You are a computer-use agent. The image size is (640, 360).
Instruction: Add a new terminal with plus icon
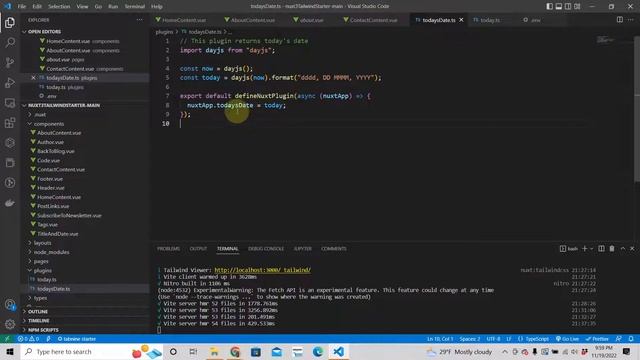click(584, 249)
